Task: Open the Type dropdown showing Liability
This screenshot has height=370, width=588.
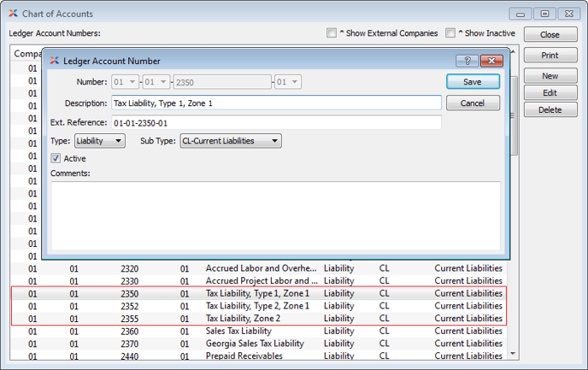Action: tap(100, 141)
